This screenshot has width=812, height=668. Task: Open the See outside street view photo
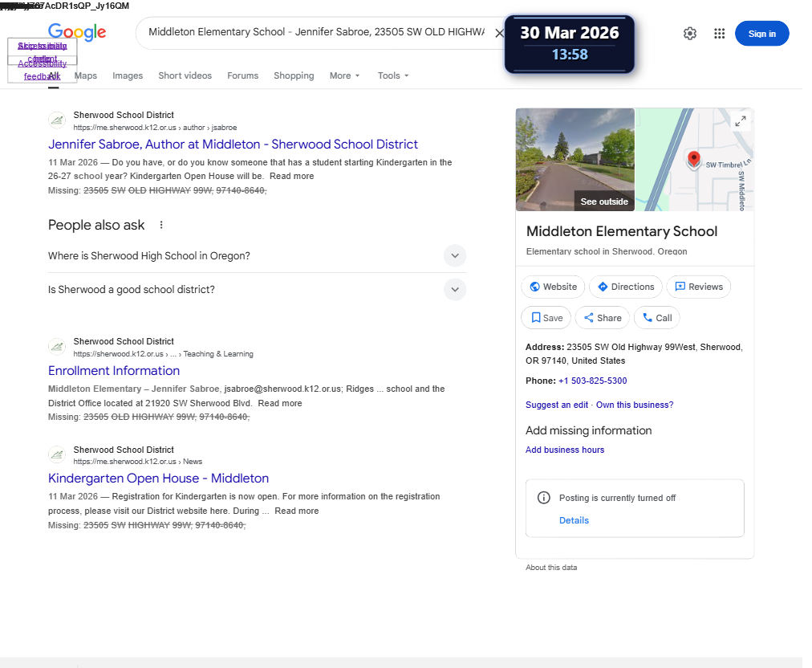(574, 160)
